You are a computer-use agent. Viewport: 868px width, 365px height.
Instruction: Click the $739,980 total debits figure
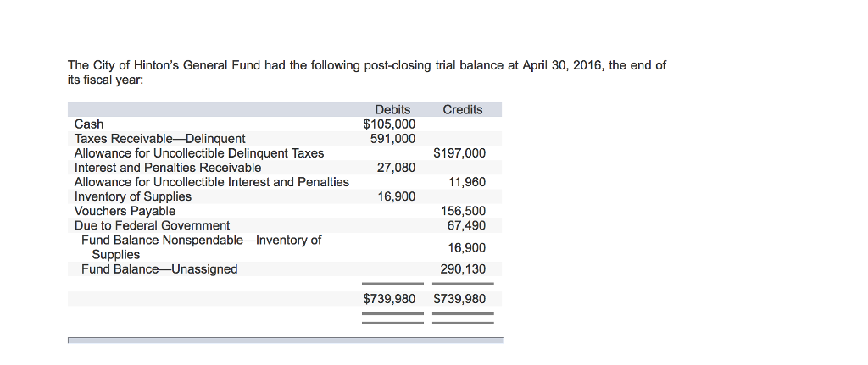[x=389, y=299]
